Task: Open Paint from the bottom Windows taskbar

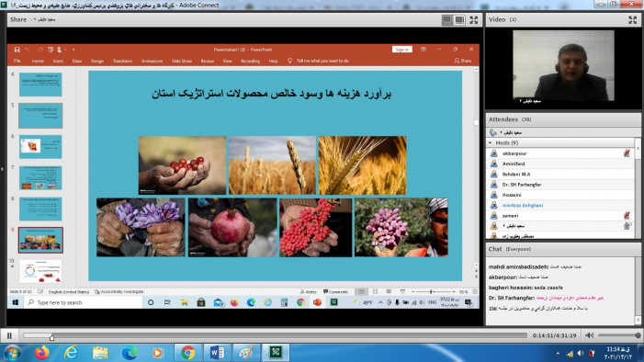Action: pyautogui.click(x=246, y=353)
